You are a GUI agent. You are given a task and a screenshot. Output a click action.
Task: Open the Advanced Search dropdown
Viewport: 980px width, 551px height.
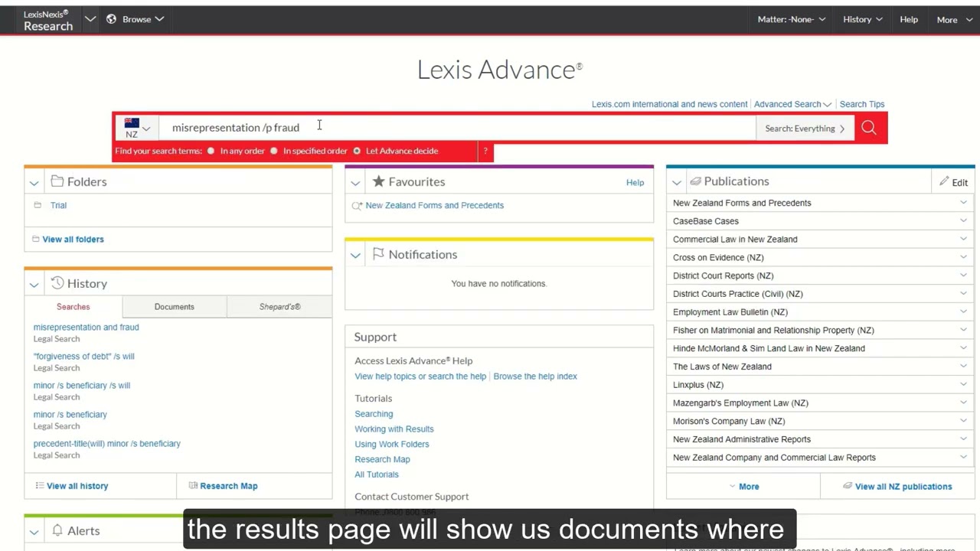(x=792, y=104)
